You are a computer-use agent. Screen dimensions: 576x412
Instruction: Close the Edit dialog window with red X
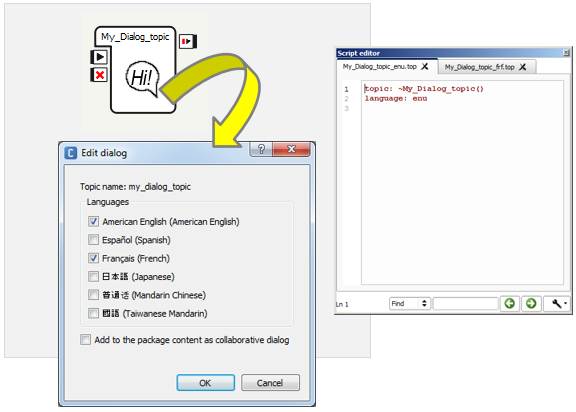pyautogui.click(x=292, y=149)
